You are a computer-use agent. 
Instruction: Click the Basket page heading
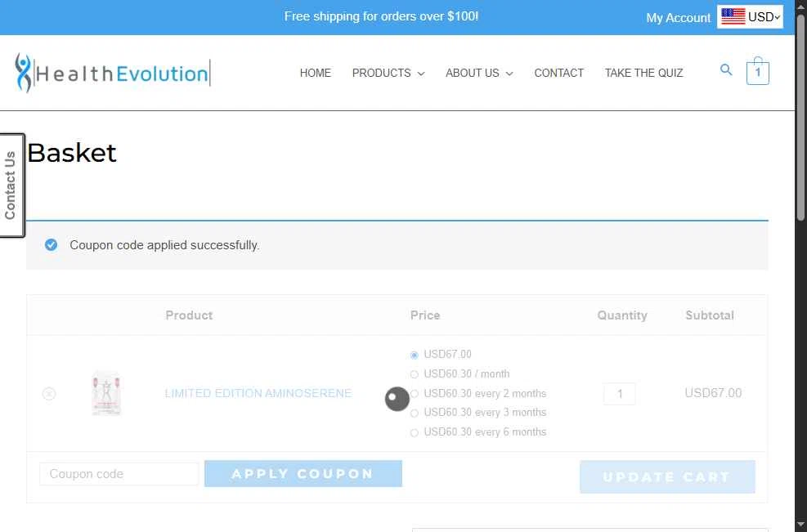pyautogui.click(x=72, y=153)
